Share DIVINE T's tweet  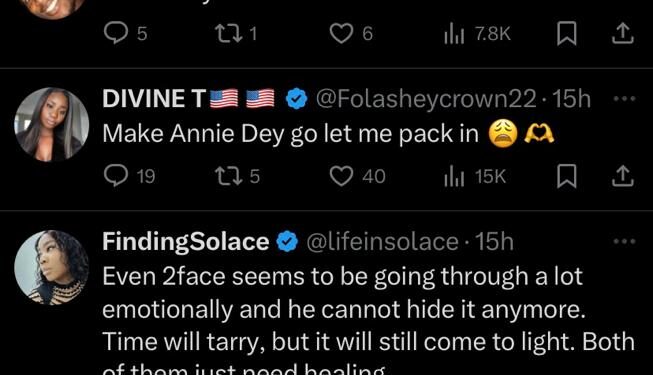coord(623,176)
